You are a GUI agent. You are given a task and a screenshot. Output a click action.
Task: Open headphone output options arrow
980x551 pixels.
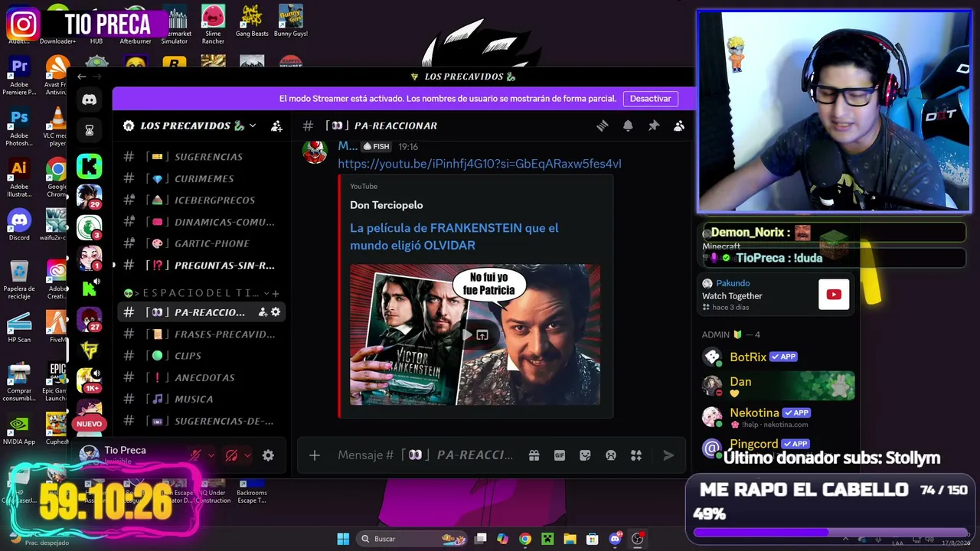click(247, 455)
